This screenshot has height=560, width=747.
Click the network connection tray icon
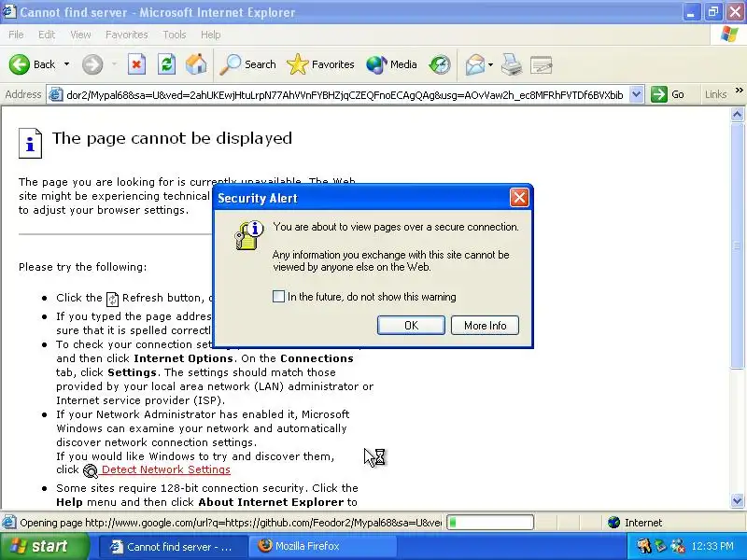point(677,546)
